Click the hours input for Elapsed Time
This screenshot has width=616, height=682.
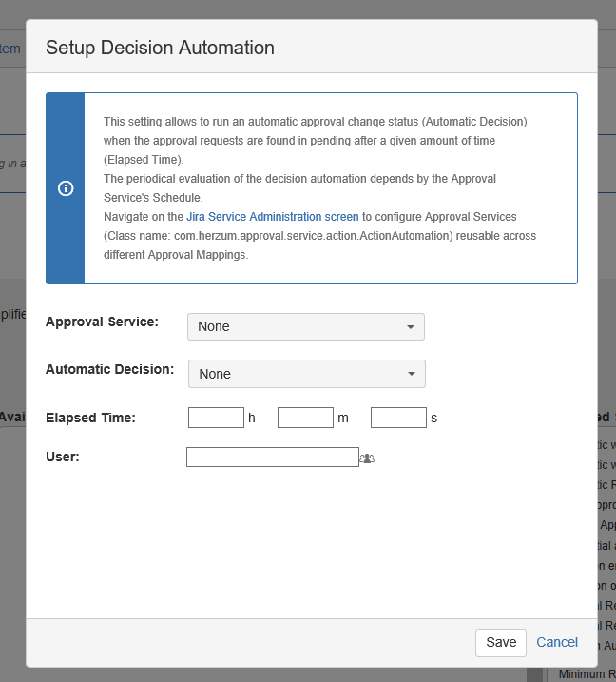point(216,418)
